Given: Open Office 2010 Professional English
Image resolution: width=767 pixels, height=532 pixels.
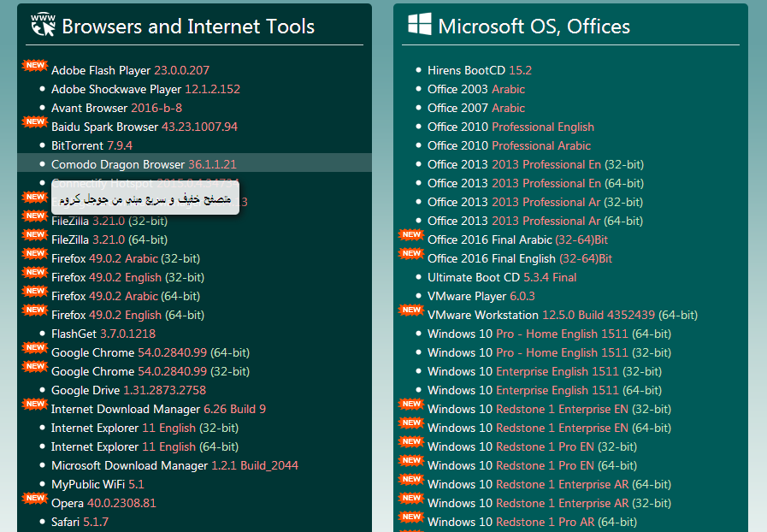Looking at the screenshot, I should (x=510, y=127).
